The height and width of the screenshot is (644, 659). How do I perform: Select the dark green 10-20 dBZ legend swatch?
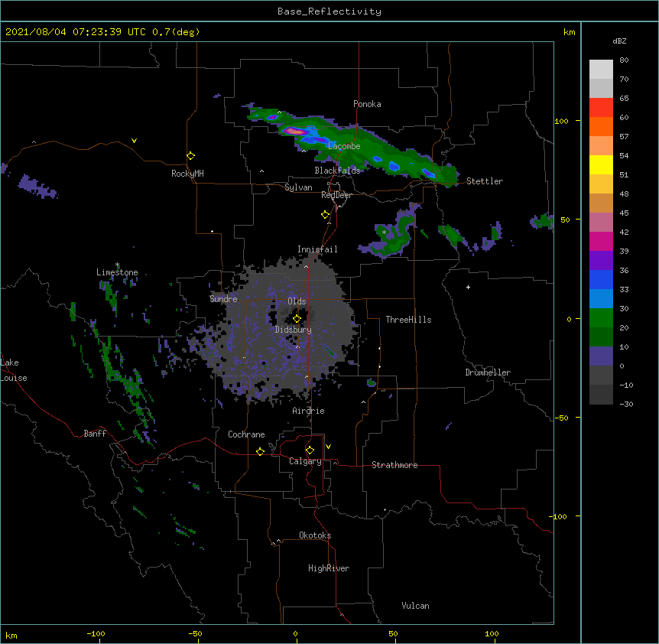[x=601, y=337]
